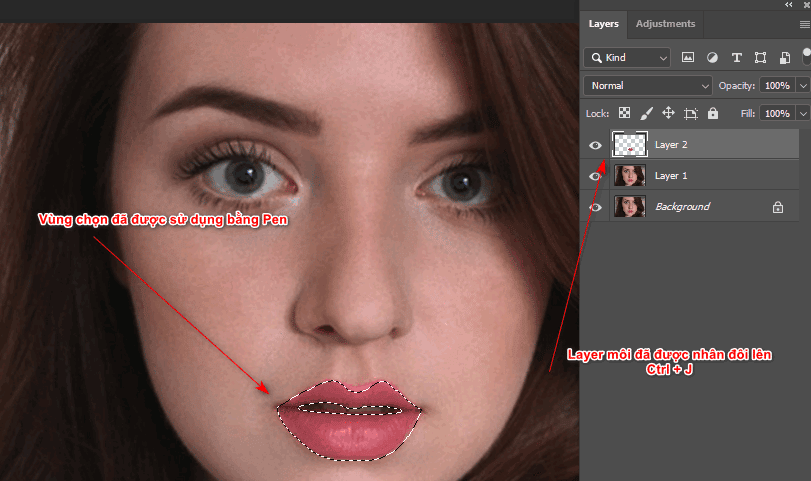Select the Layer 1 thumbnail
811x481 pixels.
pyautogui.click(x=629, y=175)
